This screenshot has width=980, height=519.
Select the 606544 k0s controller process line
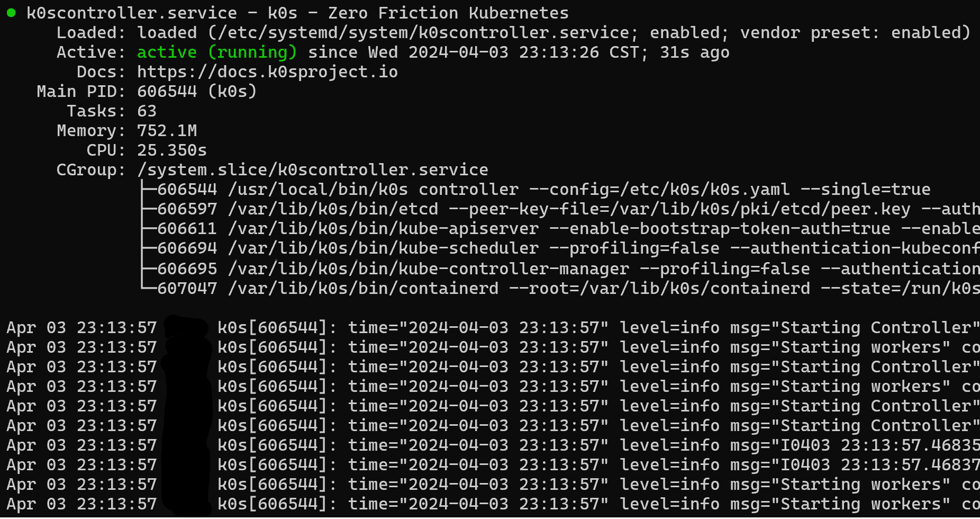[x=544, y=189]
